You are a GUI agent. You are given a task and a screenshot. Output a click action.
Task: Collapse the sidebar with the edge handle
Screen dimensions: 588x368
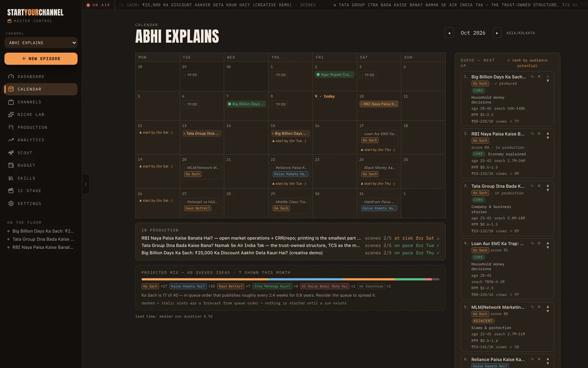(x=86, y=184)
